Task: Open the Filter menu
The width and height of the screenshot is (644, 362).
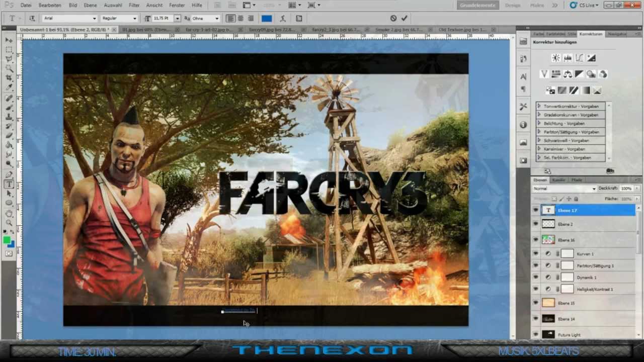Action: 134,5
